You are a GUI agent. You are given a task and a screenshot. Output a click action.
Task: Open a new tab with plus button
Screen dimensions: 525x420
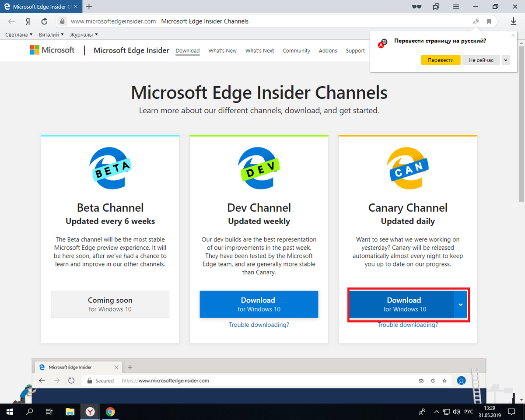coord(89,7)
